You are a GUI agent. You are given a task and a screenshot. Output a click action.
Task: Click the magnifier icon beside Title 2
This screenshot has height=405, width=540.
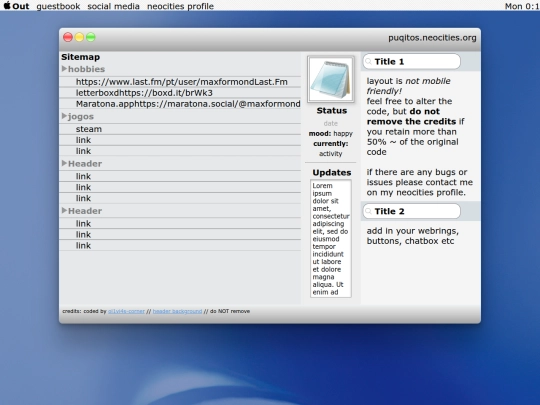(368, 211)
